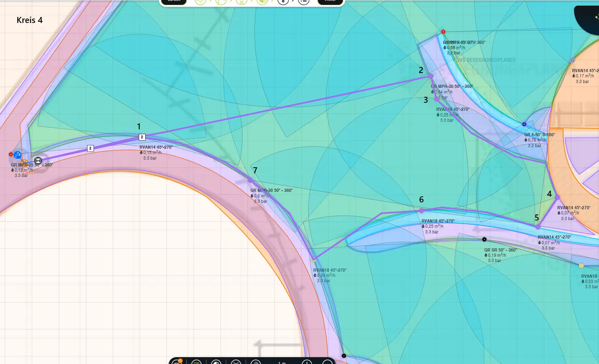
Task: Select sprinkler node at RVAN18 0,25 m³/h 3.3 bar near MPR-30 0,34
Action: (436, 99)
